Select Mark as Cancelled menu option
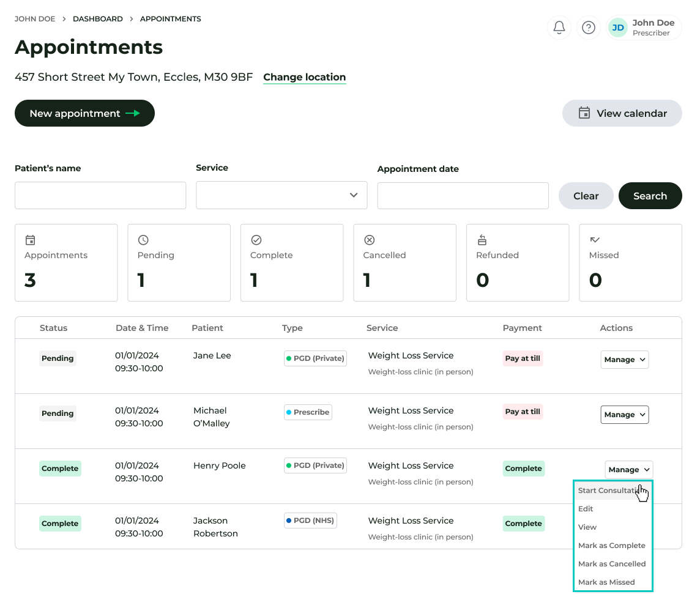The width and height of the screenshot is (700, 608). pyautogui.click(x=612, y=564)
